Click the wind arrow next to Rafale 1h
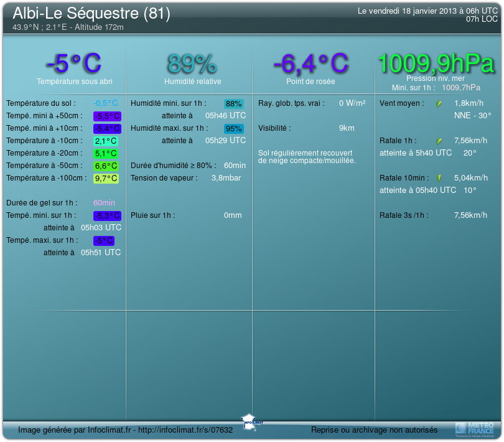The height and width of the screenshot is (442, 504). click(439, 141)
